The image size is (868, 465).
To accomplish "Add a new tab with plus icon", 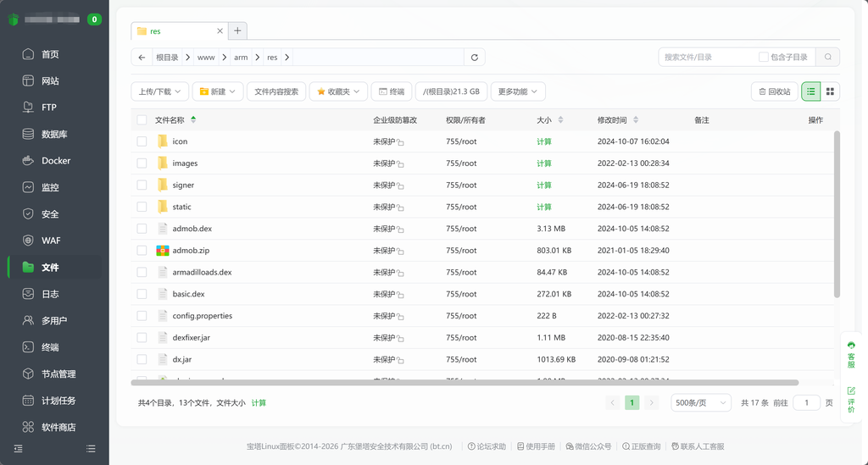I will click(x=237, y=30).
